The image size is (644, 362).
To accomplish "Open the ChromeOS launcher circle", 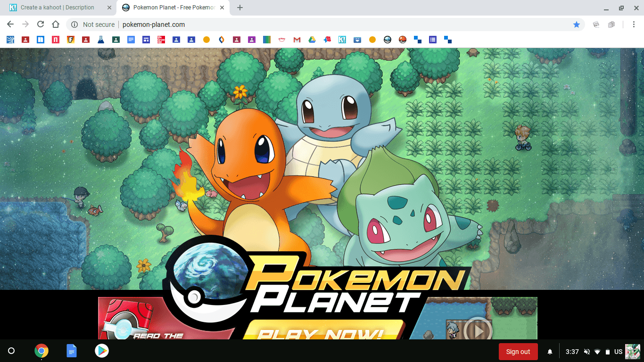I will [11, 351].
